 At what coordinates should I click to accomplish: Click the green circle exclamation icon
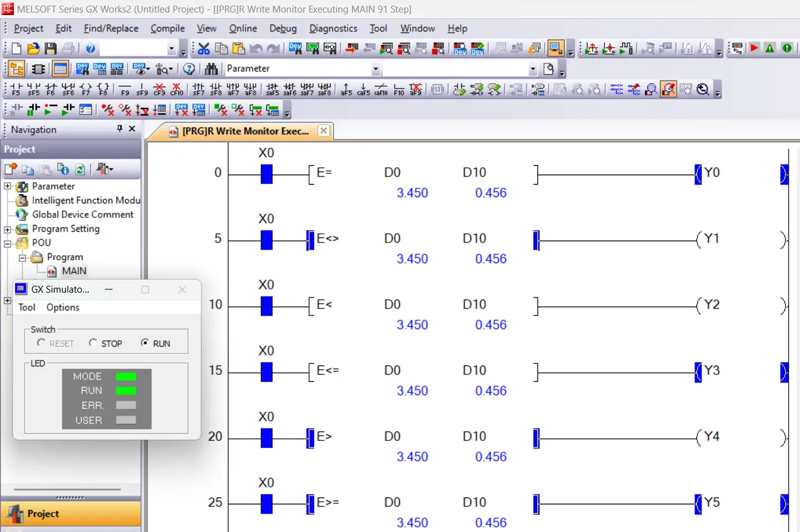tap(787, 48)
